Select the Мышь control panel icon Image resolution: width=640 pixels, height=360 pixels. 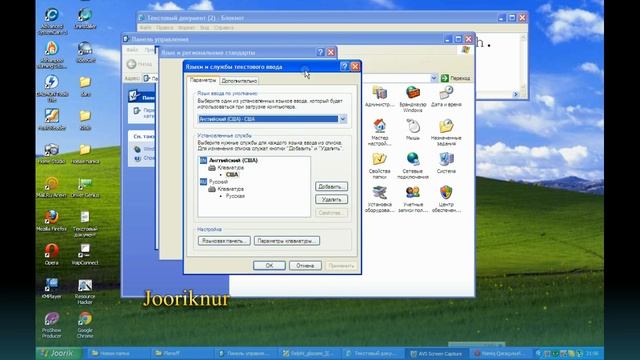413,130
